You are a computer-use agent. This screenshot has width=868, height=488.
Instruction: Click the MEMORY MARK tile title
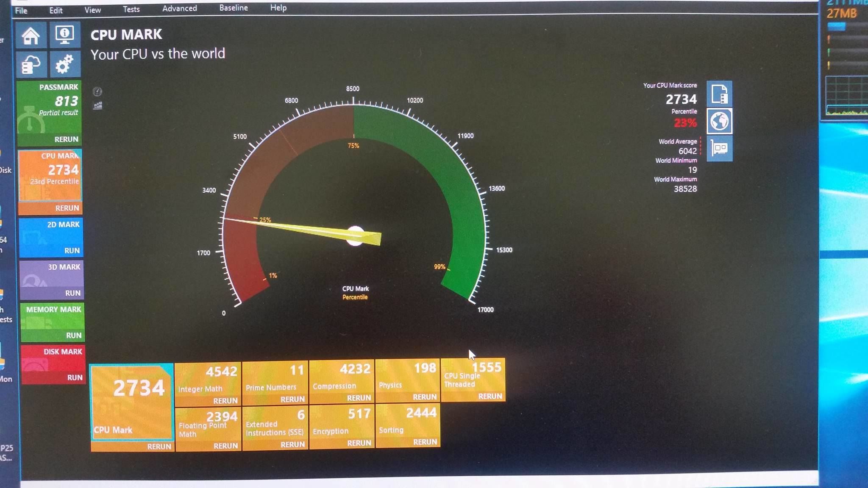pyautogui.click(x=54, y=310)
